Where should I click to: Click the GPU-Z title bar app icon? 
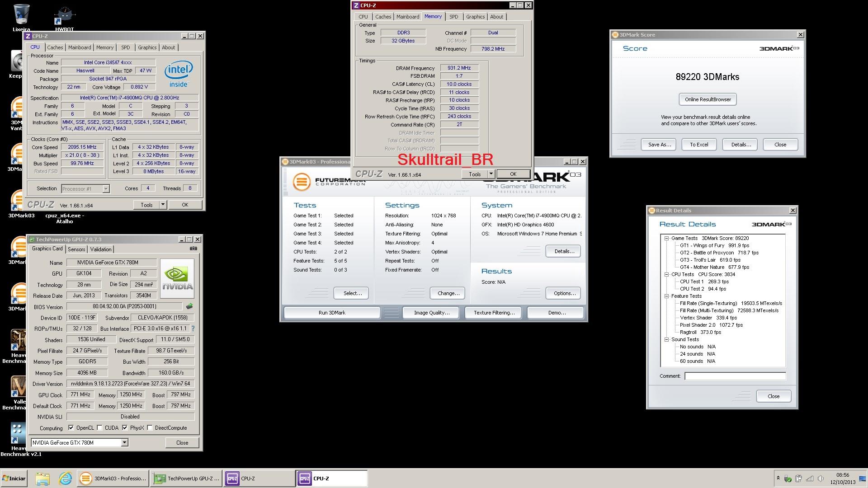pos(32,239)
